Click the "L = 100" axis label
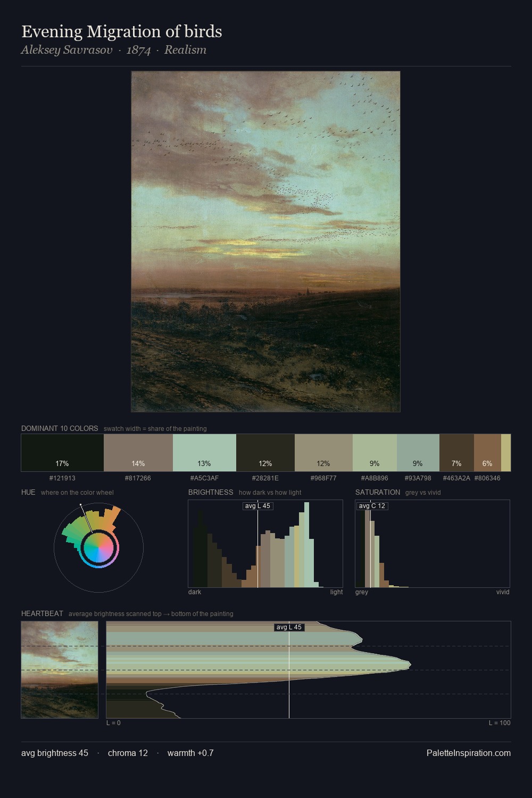532x798 pixels. pyautogui.click(x=500, y=723)
